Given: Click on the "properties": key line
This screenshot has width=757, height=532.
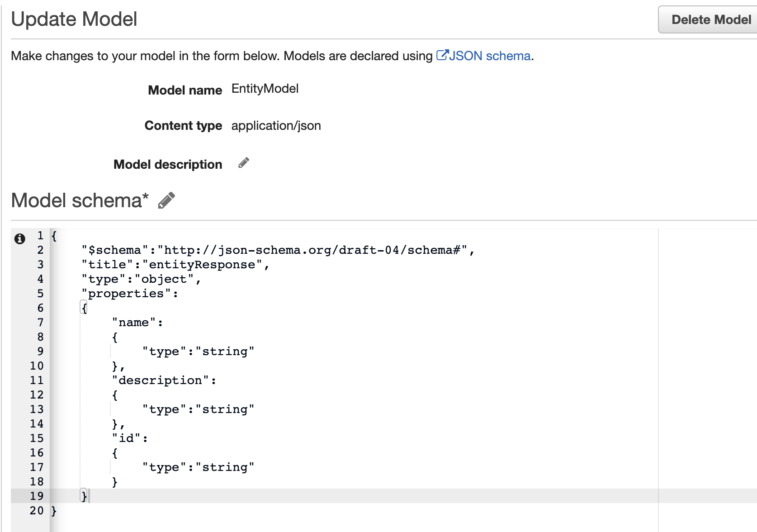Looking at the screenshot, I should pyautogui.click(x=130, y=294).
